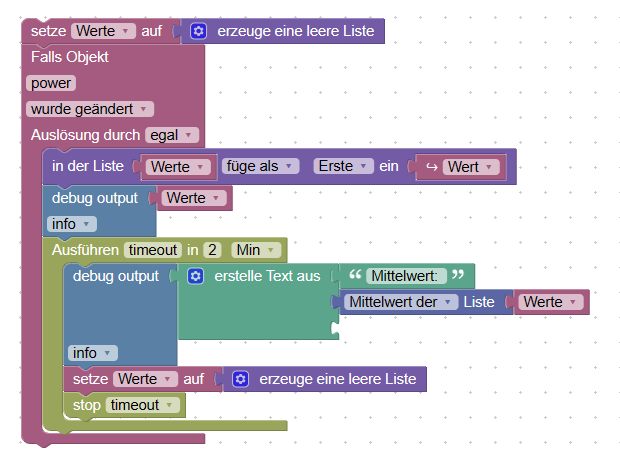Click 'Werte' variable in top setze block
Image resolution: width=620 pixels, height=463 pixels.
click(103, 31)
